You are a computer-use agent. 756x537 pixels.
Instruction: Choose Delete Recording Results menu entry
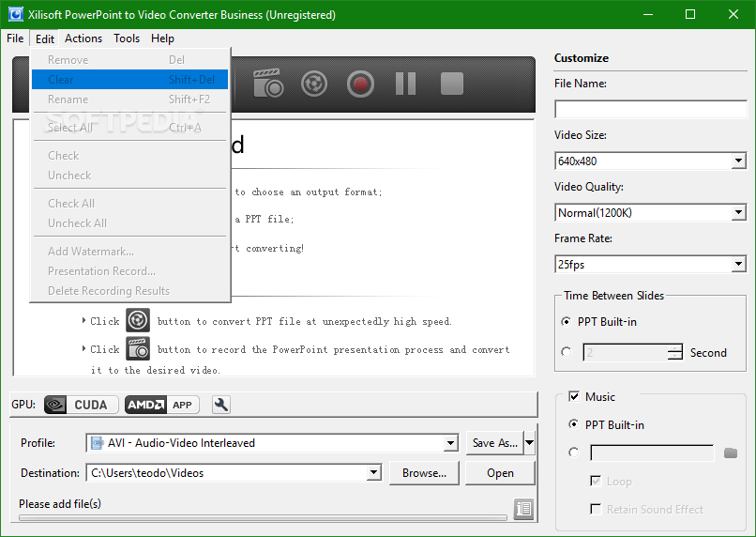pyautogui.click(x=129, y=290)
